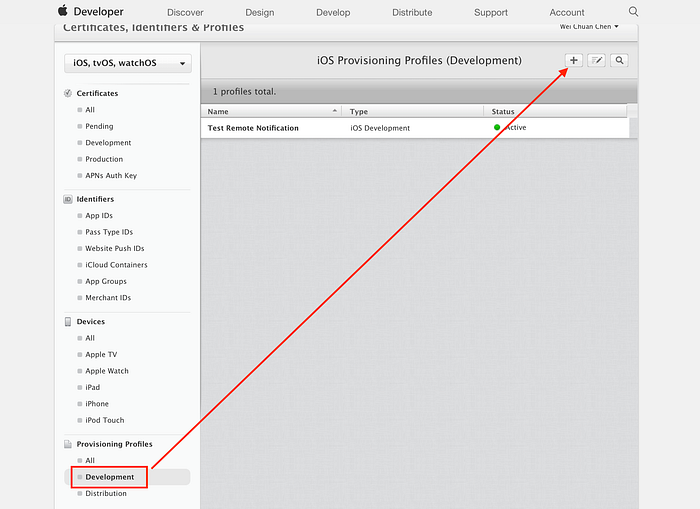Open the Support menu
The height and width of the screenshot is (509, 700).
[x=491, y=13]
